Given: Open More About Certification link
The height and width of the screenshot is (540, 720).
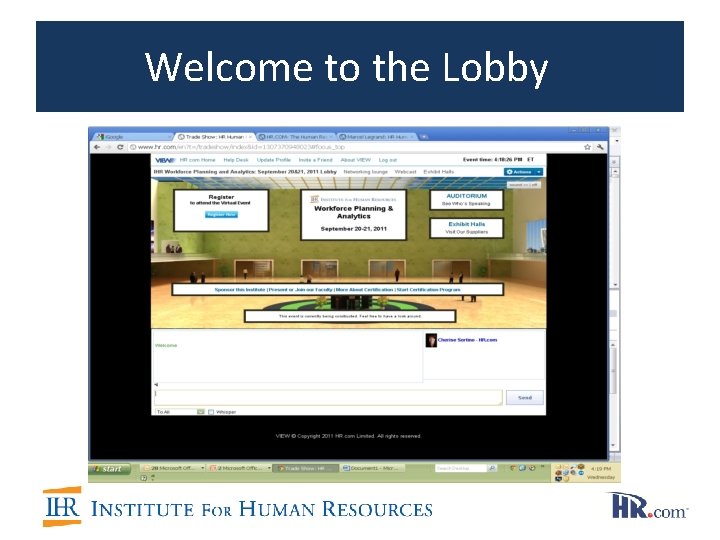Looking at the screenshot, I should coord(365,290).
